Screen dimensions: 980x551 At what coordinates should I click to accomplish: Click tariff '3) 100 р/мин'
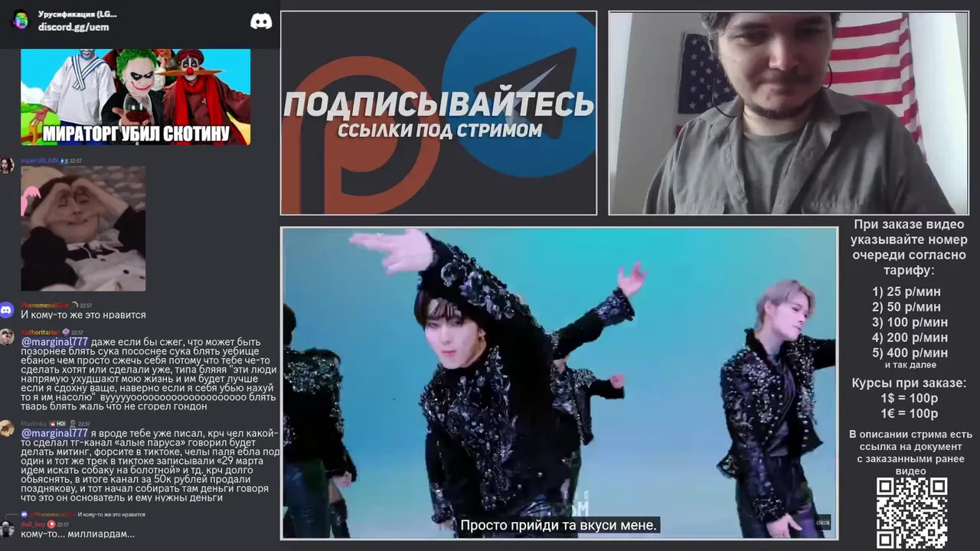pos(910,322)
